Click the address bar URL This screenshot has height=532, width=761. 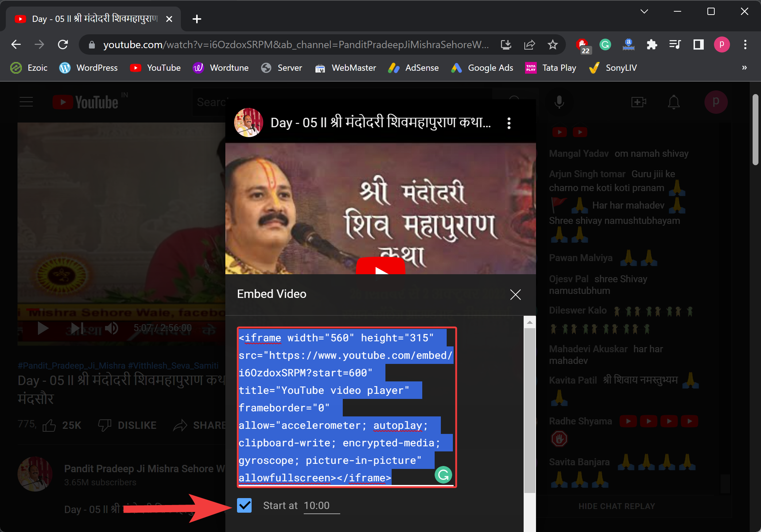296,44
